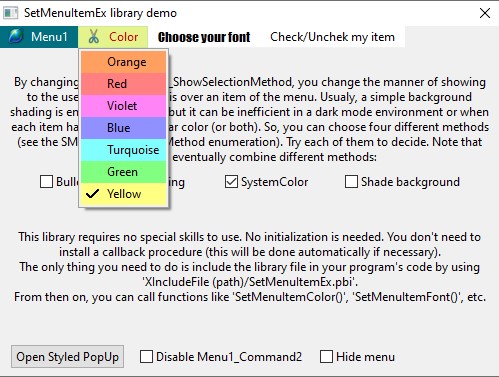Select the Blue color item
499x377 pixels.
pos(124,128)
